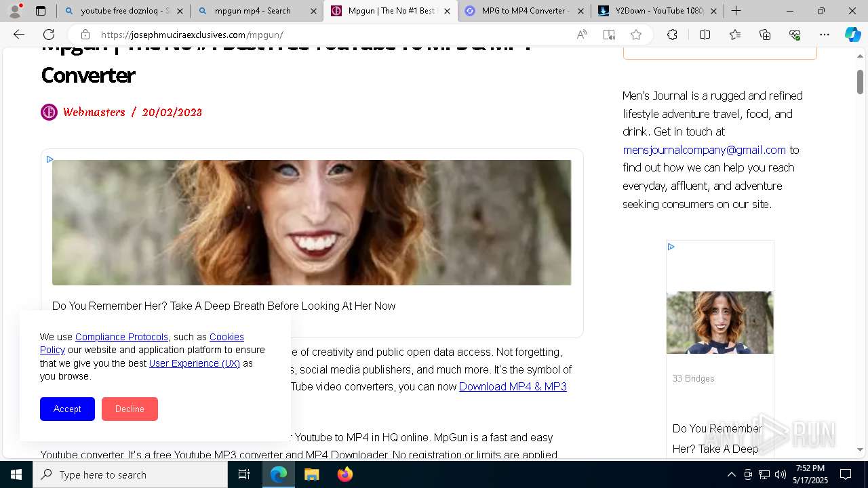This screenshot has width=868, height=488.
Task: Click the Webmasters author name
Action: tap(94, 113)
